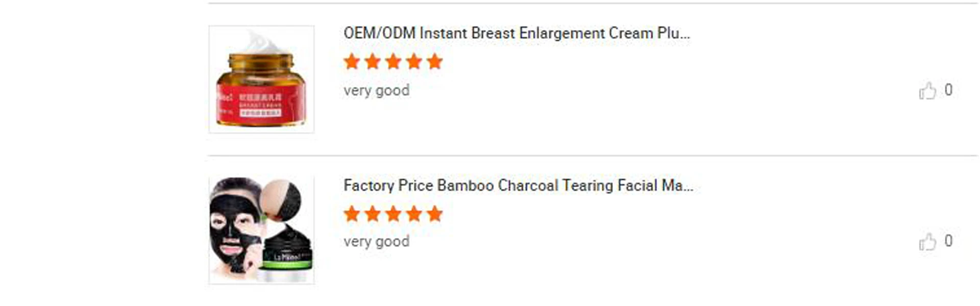Click the like count beside Breast Cream review

click(948, 90)
